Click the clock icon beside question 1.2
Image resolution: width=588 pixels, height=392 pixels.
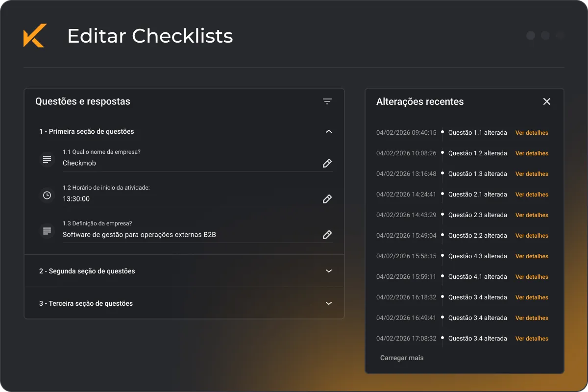point(47,195)
